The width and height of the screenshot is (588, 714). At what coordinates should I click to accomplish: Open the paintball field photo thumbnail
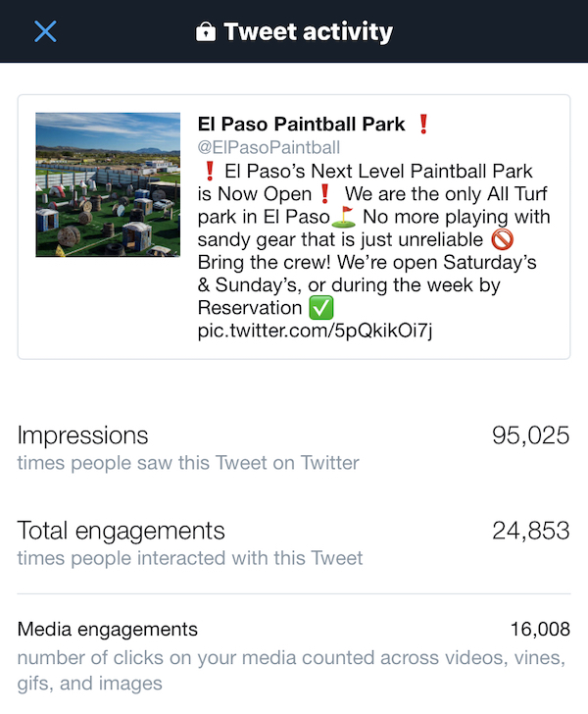click(108, 184)
